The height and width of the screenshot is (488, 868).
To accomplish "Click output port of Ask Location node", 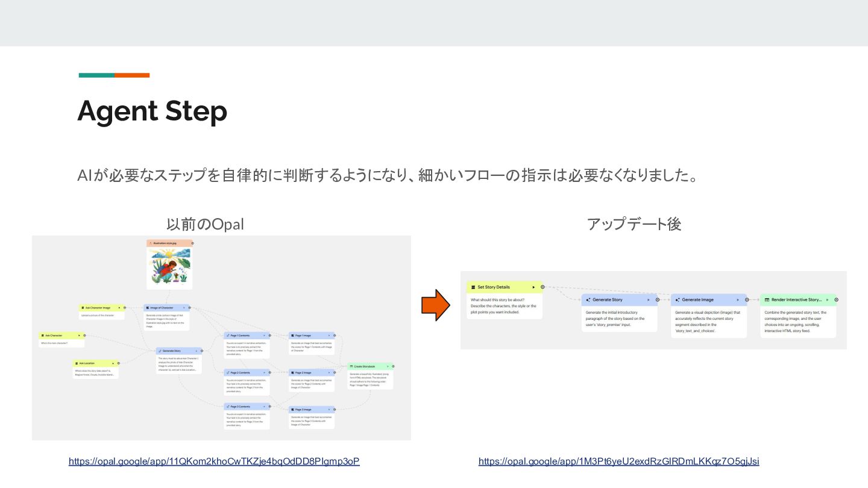I will (x=119, y=363).
